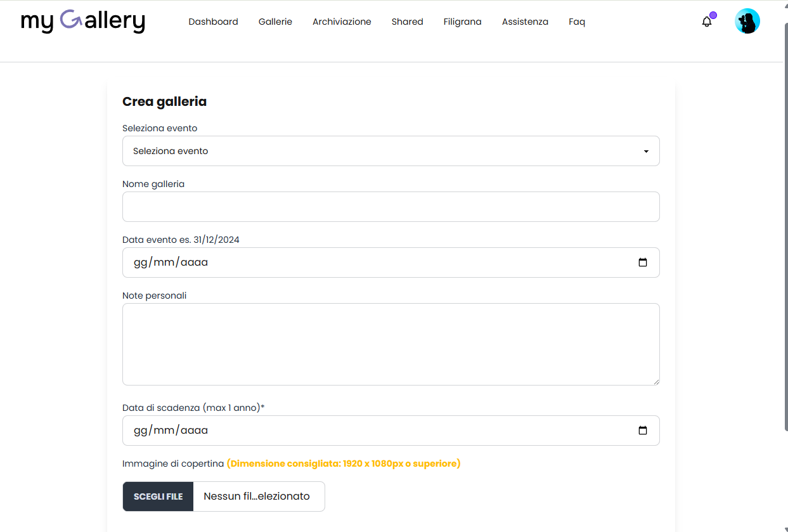Navigate to the Archiviazione page

342,22
